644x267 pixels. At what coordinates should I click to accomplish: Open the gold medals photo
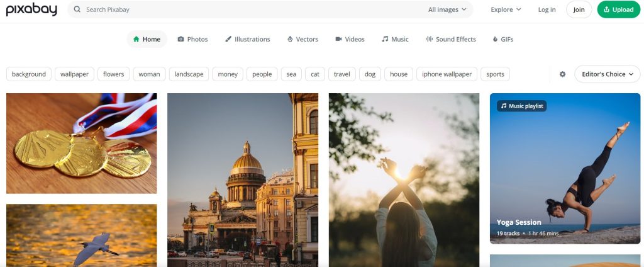81,143
